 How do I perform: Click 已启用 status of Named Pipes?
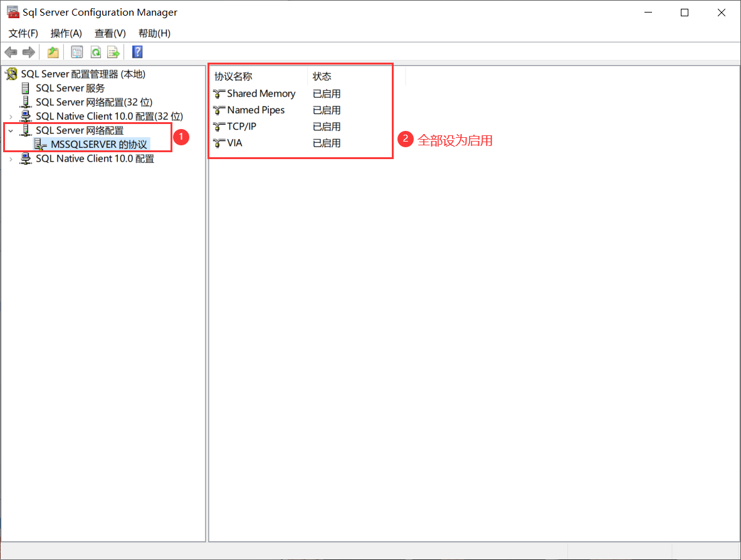click(x=327, y=110)
